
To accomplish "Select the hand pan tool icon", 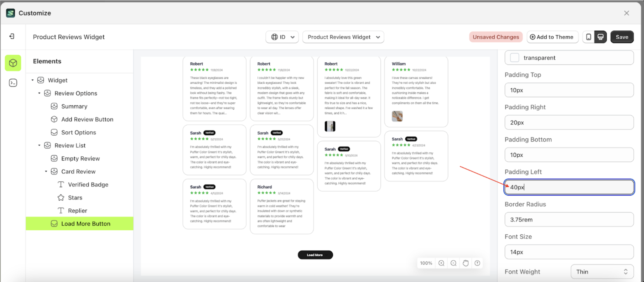I will pos(465,263).
